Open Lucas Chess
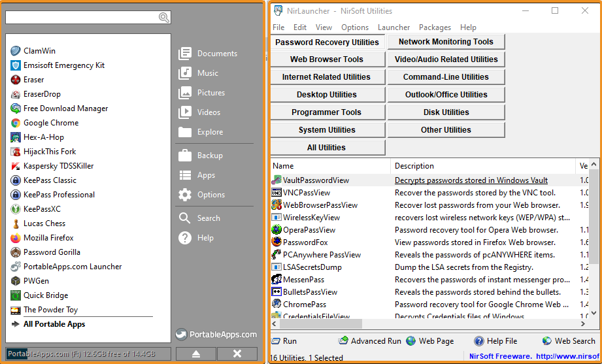This screenshot has height=364, width=602. coord(38,223)
